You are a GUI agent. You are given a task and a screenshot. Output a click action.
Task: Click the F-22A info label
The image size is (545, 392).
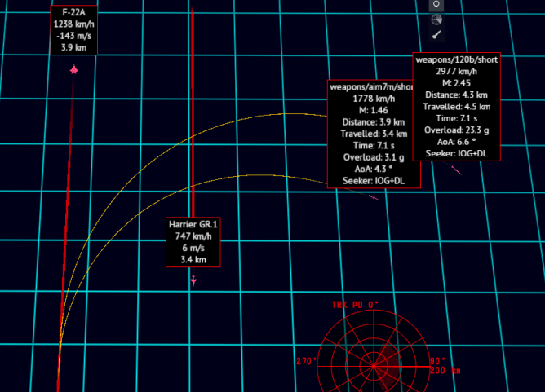[x=74, y=30]
